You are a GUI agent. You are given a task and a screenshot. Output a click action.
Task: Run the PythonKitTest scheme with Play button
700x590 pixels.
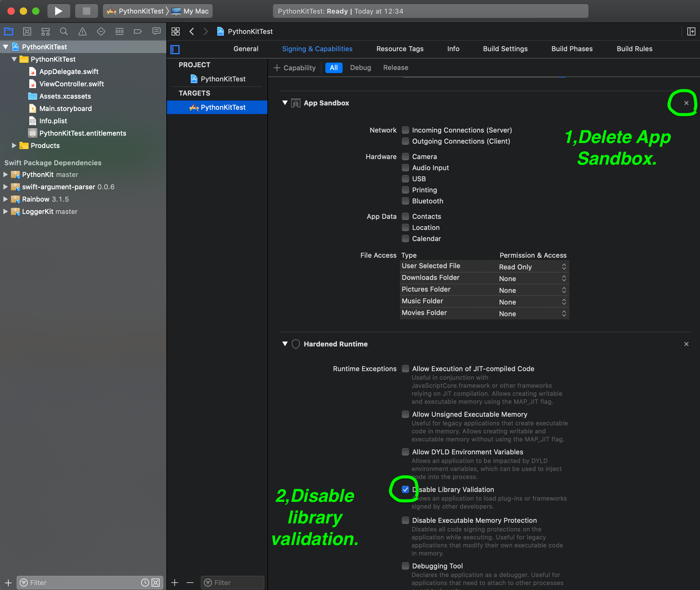pos(59,11)
